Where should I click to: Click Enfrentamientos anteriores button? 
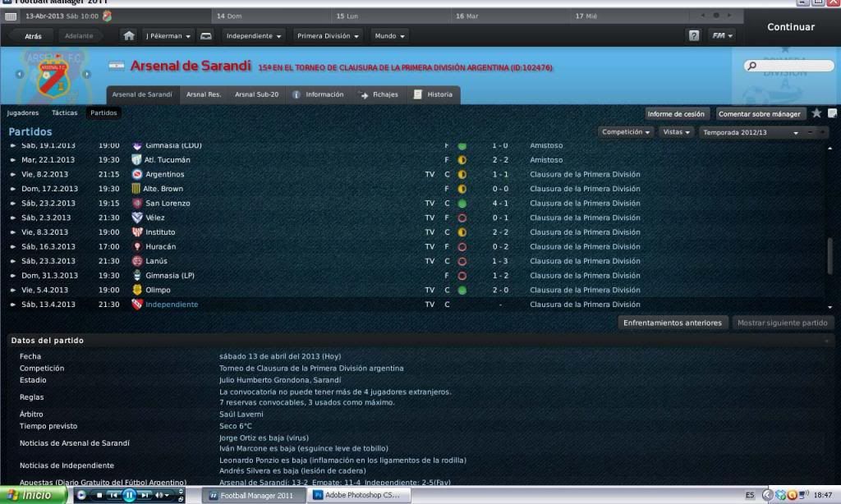click(x=673, y=323)
